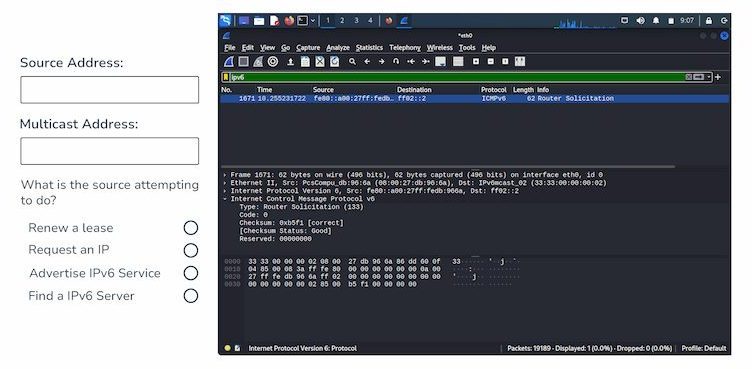This screenshot has height=369, width=752.
Task: Open the recent display filters dropdown
Action: tap(708, 77)
